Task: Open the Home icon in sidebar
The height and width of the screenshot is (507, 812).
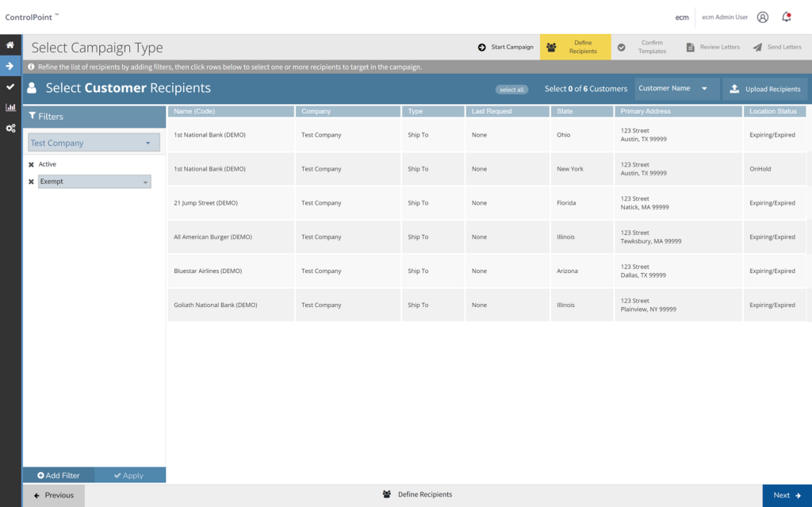Action: [10, 45]
